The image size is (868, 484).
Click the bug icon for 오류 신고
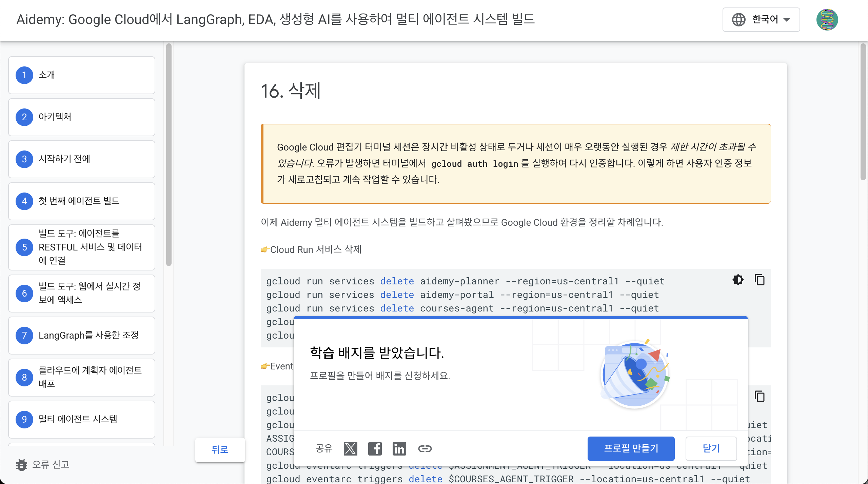(x=22, y=465)
